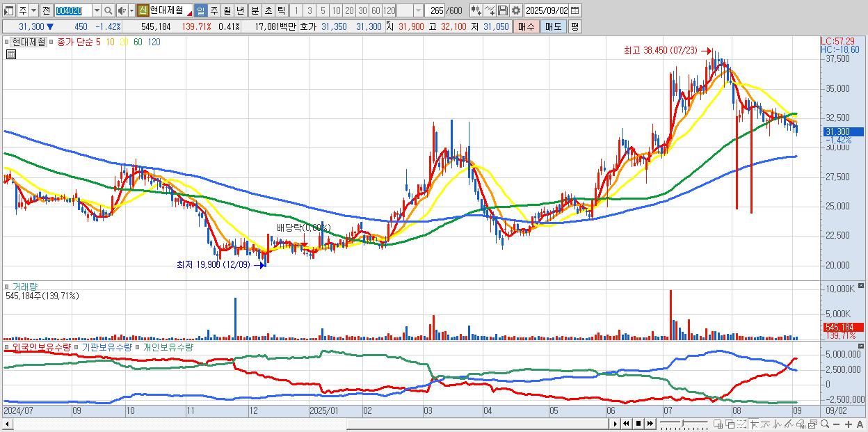
Task: Click the chart window picture icon
Action: tap(812, 424)
